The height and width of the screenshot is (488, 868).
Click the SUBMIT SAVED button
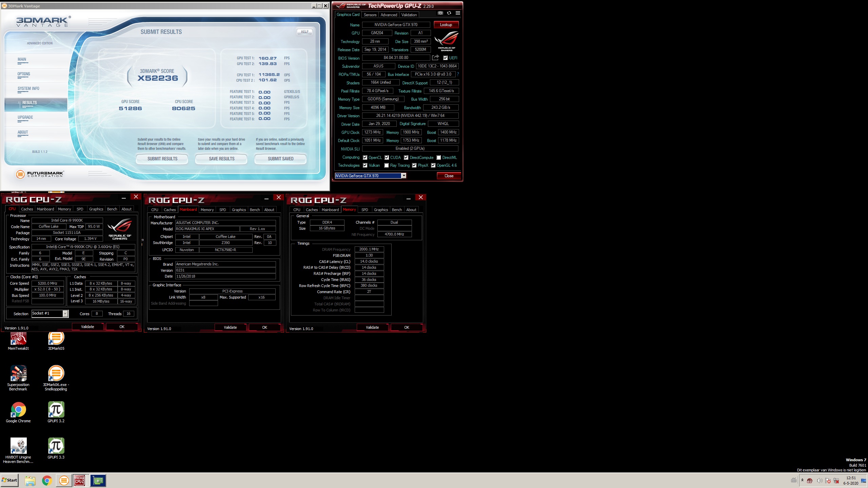[280, 159]
